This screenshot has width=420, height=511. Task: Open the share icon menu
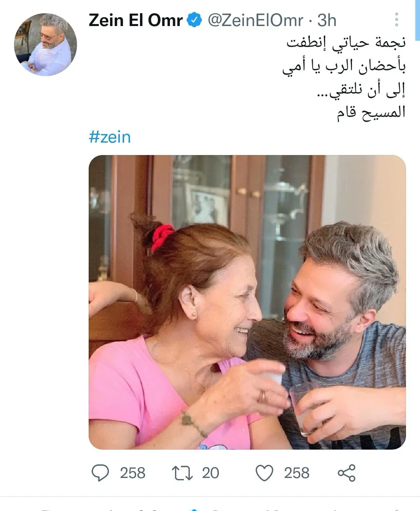pos(346,473)
